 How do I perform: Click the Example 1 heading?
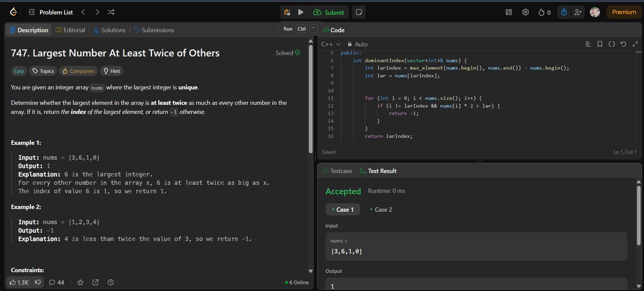click(x=26, y=143)
